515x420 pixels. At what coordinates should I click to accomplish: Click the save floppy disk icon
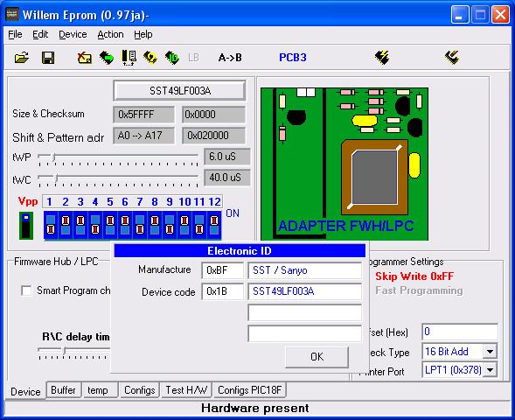pyautogui.click(x=48, y=58)
